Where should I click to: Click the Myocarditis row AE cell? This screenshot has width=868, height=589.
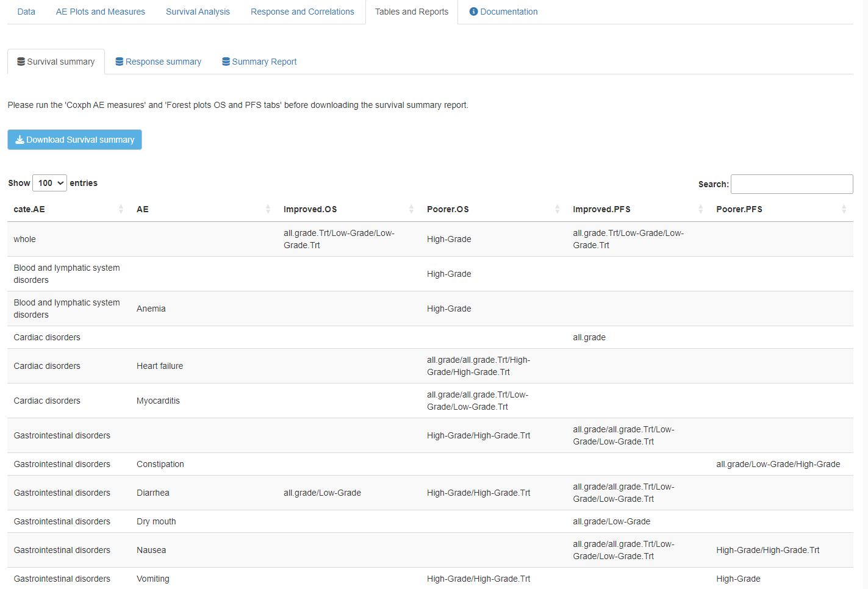(158, 401)
